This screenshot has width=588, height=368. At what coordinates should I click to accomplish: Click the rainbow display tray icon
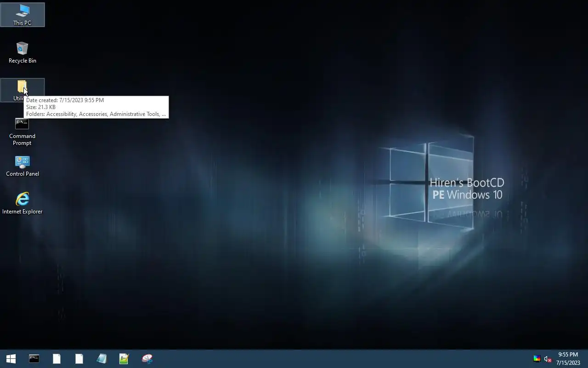[537, 359]
